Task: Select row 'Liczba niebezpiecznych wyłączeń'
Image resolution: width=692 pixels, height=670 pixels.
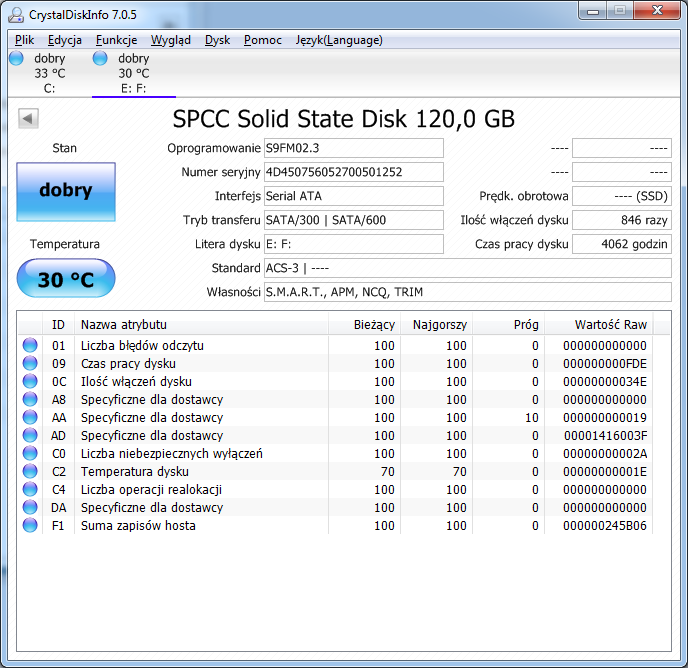Action: 335,454
